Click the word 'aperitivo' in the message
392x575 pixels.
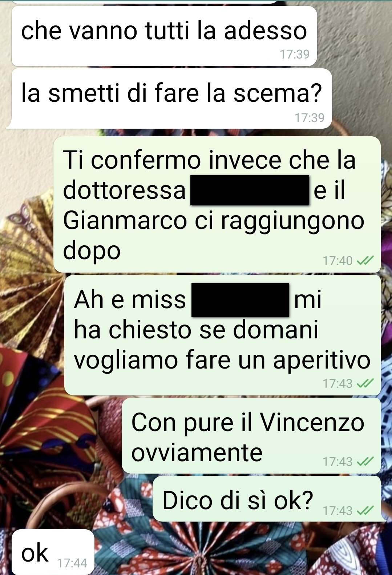click(x=322, y=361)
